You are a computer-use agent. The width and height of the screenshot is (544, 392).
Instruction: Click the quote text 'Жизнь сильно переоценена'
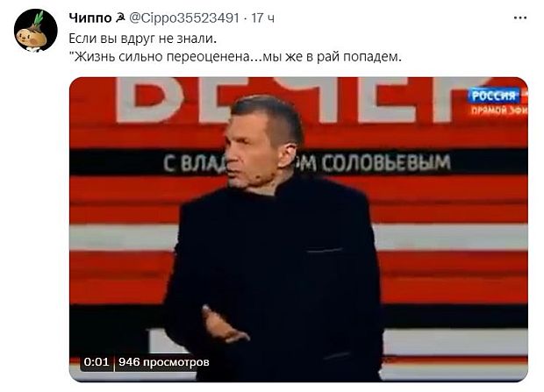pyautogui.click(x=161, y=56)
